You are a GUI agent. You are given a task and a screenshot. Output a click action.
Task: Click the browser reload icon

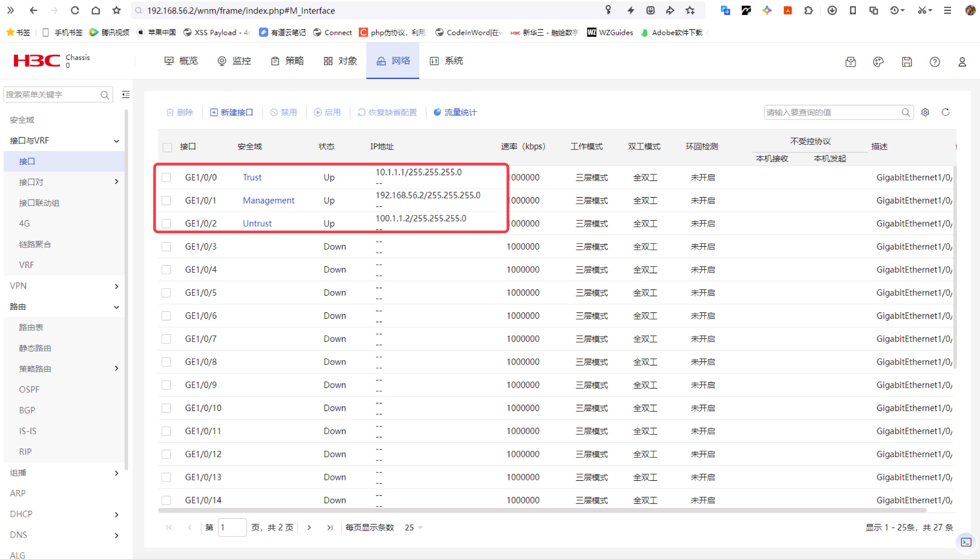click(x=75, y=10)
